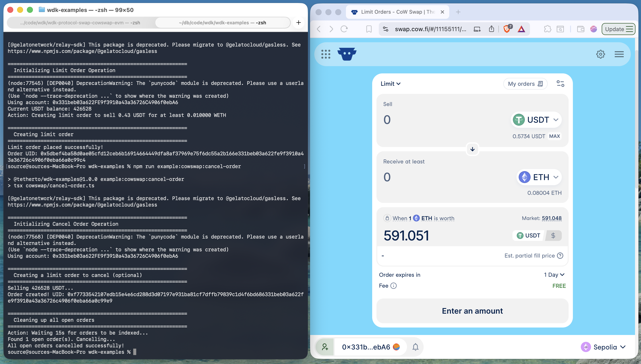
Task: Click the Market price 591.048 link
Action: tap(552, 218)
